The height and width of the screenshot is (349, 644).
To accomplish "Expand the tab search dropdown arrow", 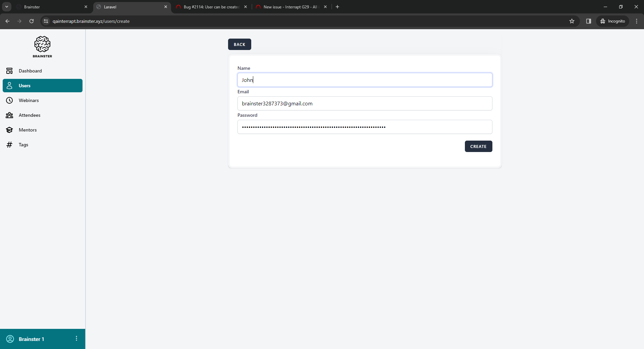I will (x=7, y=7).
